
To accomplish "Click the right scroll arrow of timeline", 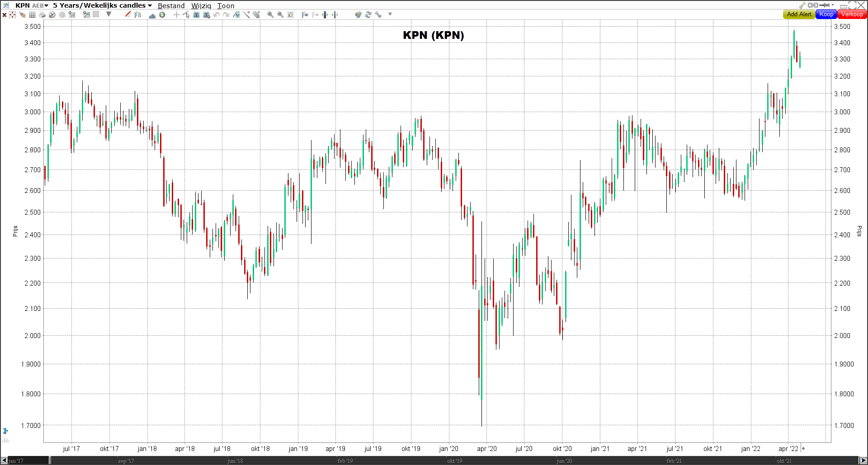I will [863, 460].
